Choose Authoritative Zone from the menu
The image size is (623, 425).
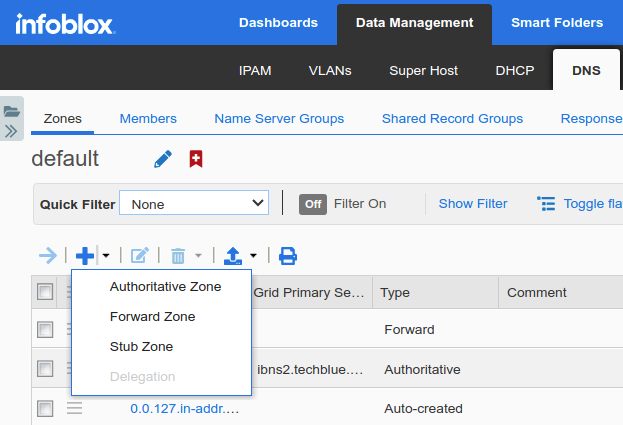point(165,287)
